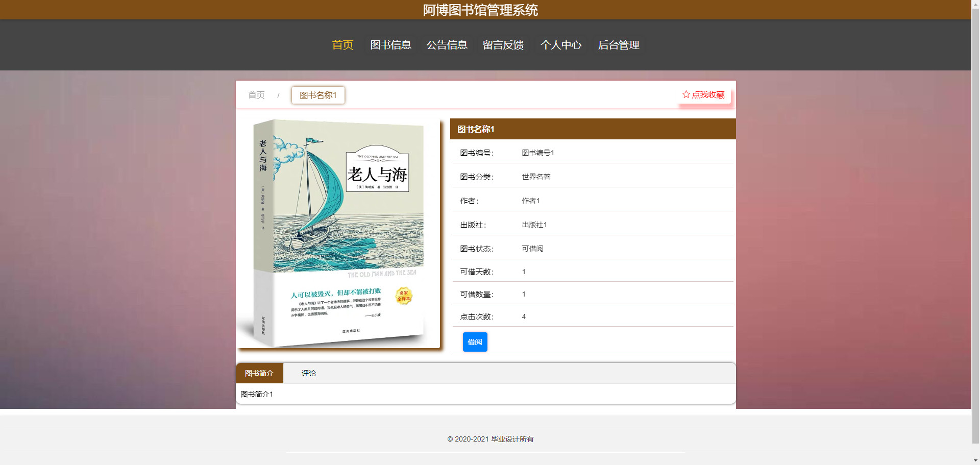Viewport: 980px width, 465px height.
Task: Click the © 2020-2021 毕业设计所有 footer text
Action: coord(491,439)
